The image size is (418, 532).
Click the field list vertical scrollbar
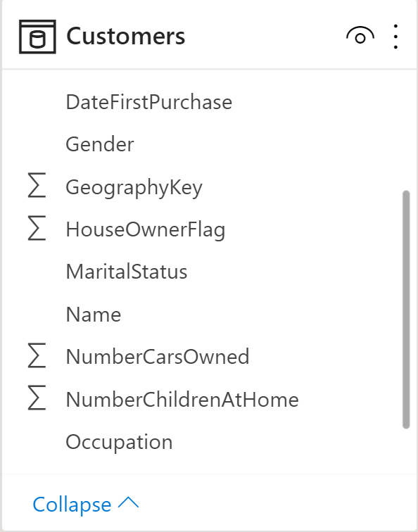406,310
